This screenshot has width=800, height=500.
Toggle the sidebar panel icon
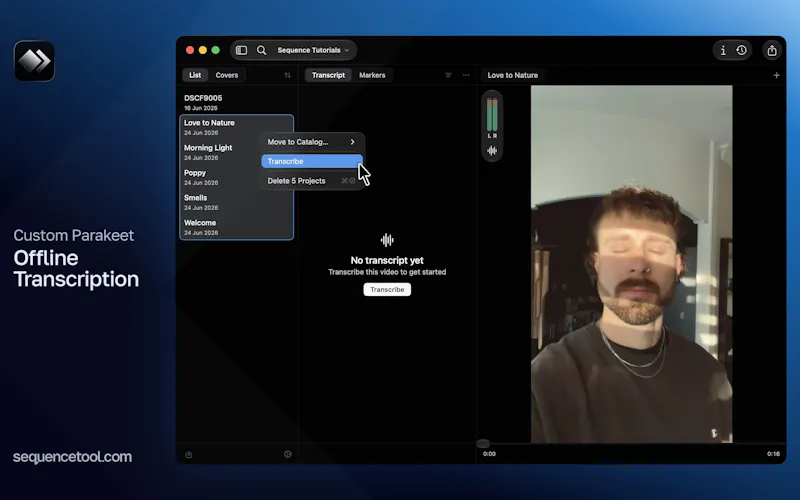pyautogui.click(x=241, y=50)
